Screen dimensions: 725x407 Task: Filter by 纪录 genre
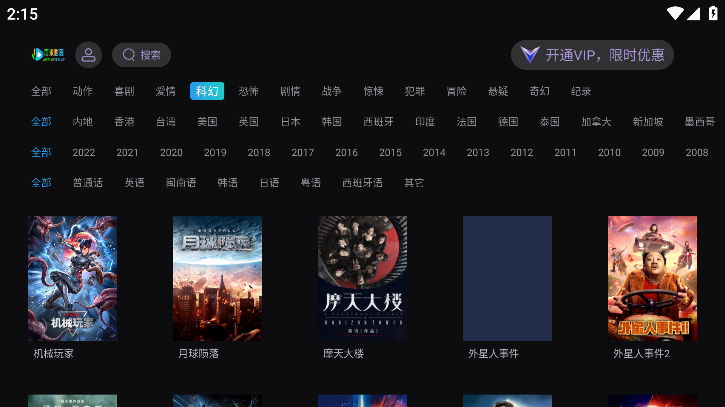point(581,91)
